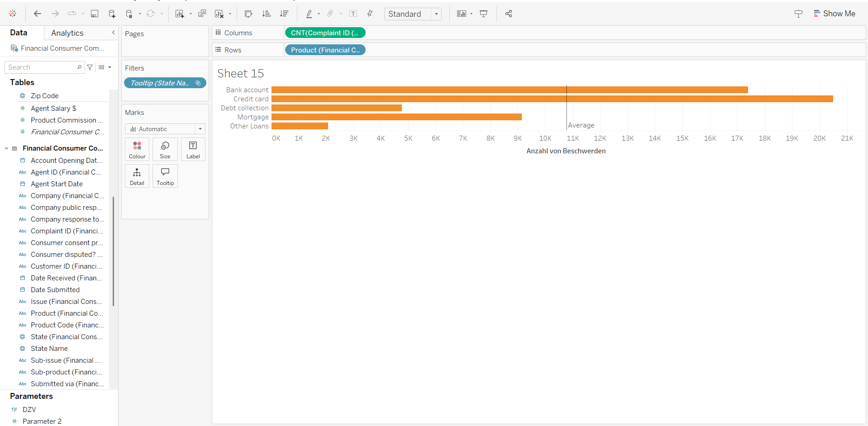Toggle the Show Me panel
868x426 pixels.
pos(835,14)
